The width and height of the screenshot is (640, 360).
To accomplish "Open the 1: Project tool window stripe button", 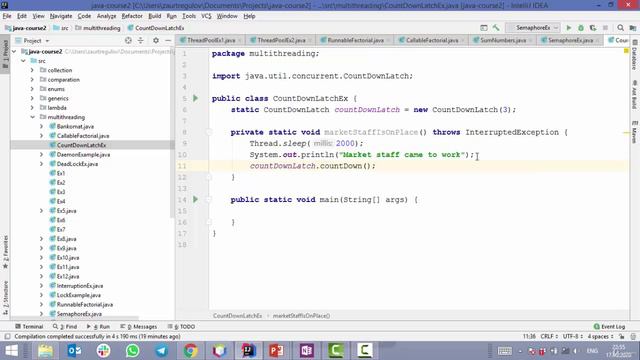I will coord(5,54).
